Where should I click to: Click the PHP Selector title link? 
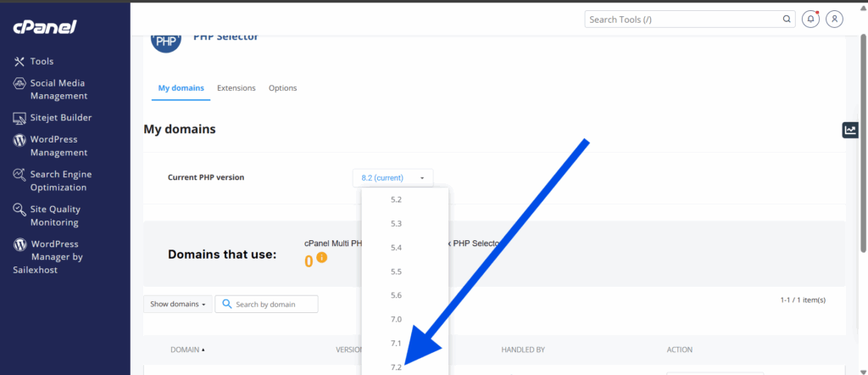click(225, 37)
